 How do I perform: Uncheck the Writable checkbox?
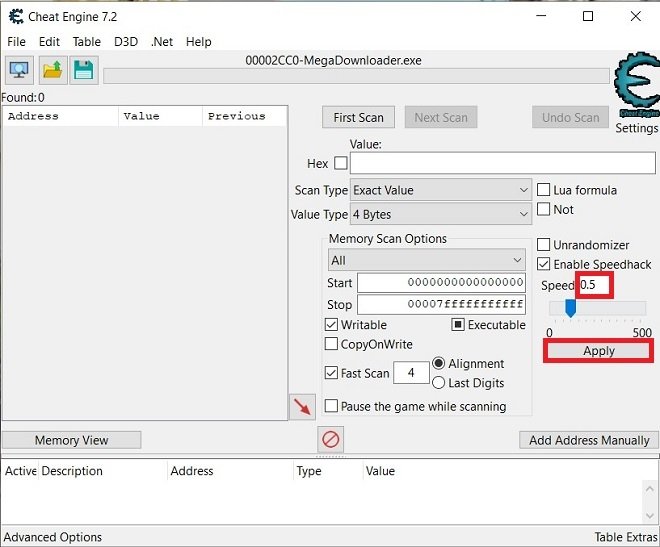331,324
